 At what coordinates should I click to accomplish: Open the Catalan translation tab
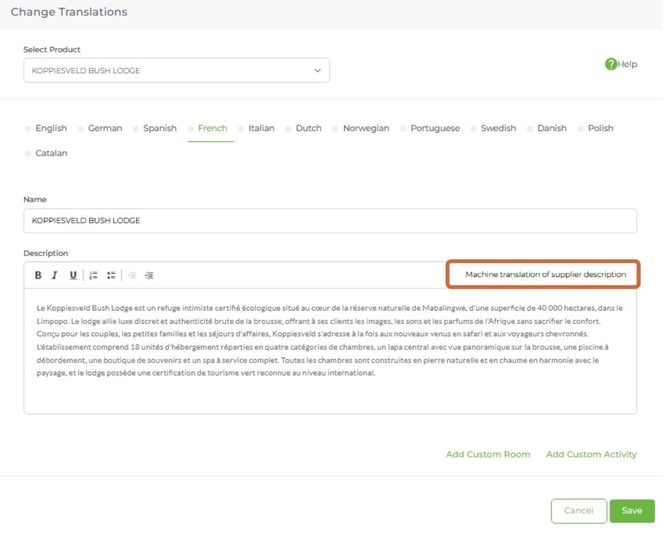[x=51, y=153]
